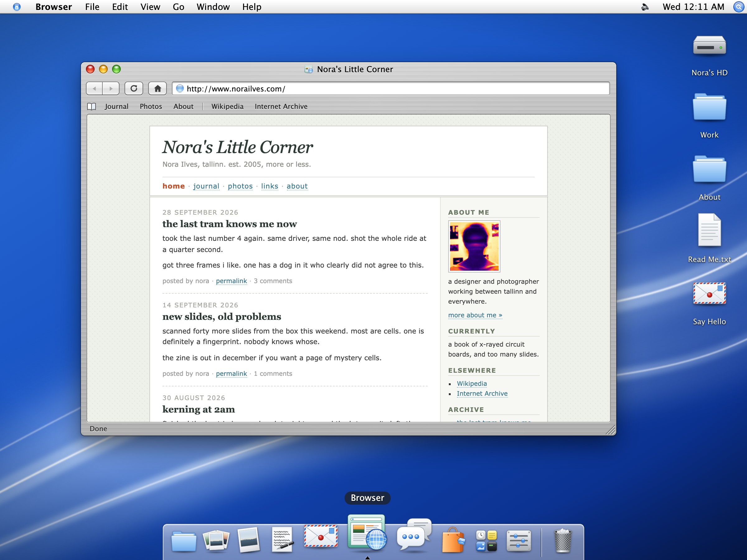Screen dimensions: 747x560
Task: Click the globe icon in the address bar
Action: (180, 89)
